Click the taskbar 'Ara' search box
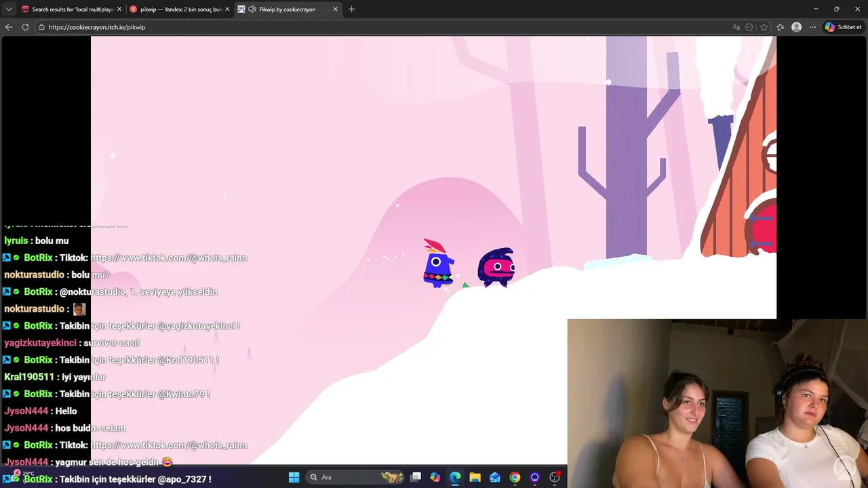868x488 pixels. pyautogui.click(x=355, y=477)
